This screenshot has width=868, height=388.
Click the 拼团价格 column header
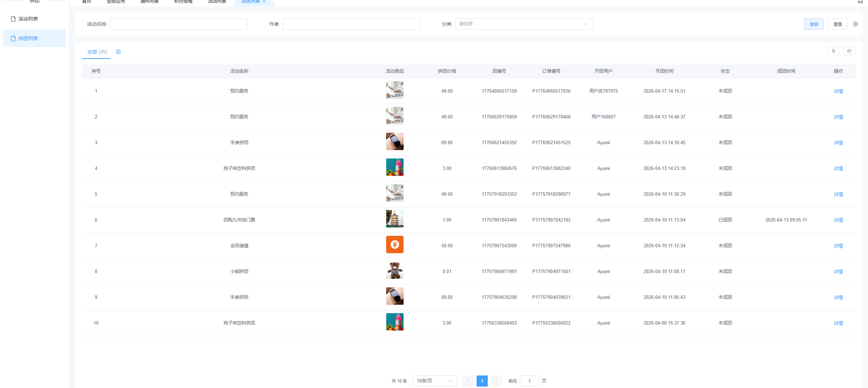coord(447,71)
